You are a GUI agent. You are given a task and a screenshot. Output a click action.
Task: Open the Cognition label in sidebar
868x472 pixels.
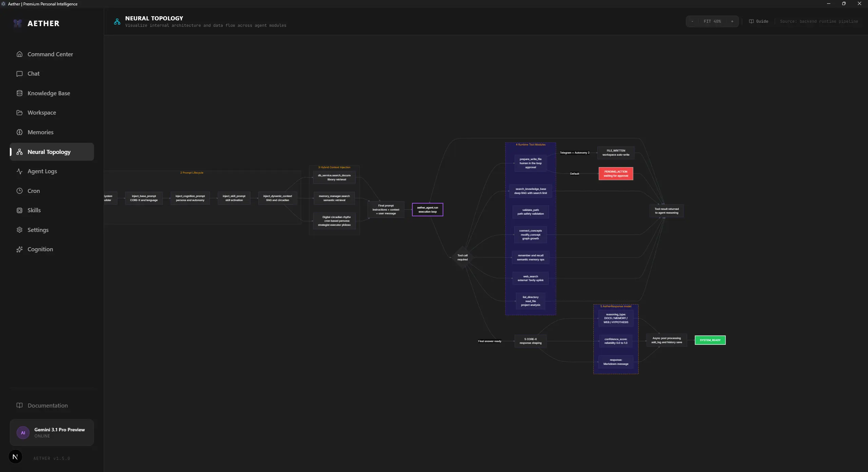tap(40, 249)
